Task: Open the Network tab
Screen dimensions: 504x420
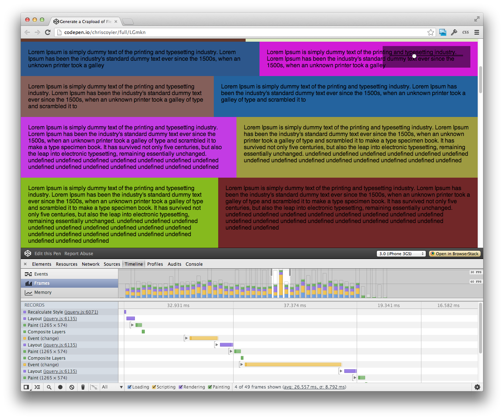Action: [91, 264]
